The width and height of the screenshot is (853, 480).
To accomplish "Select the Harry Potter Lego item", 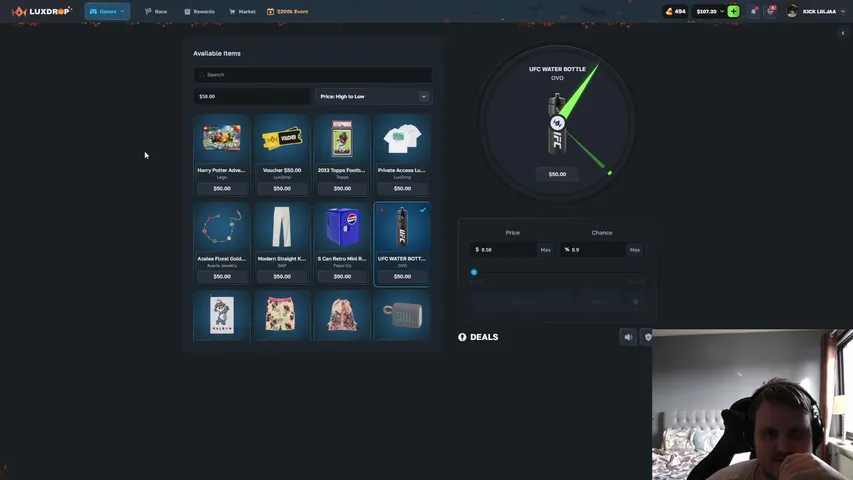I will tap(221, 156).
